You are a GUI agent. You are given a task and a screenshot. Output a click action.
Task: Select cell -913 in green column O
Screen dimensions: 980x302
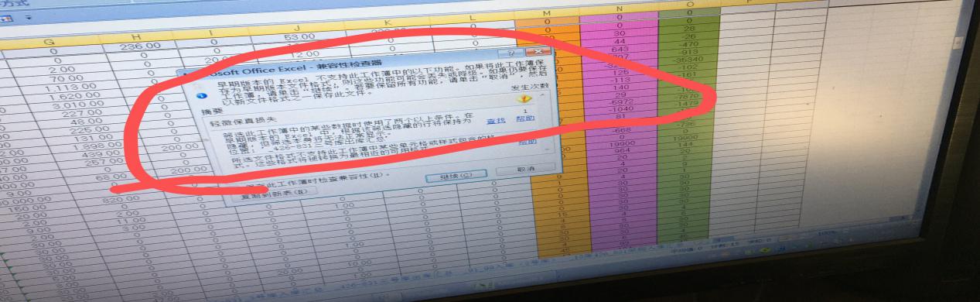coord(690,52)
